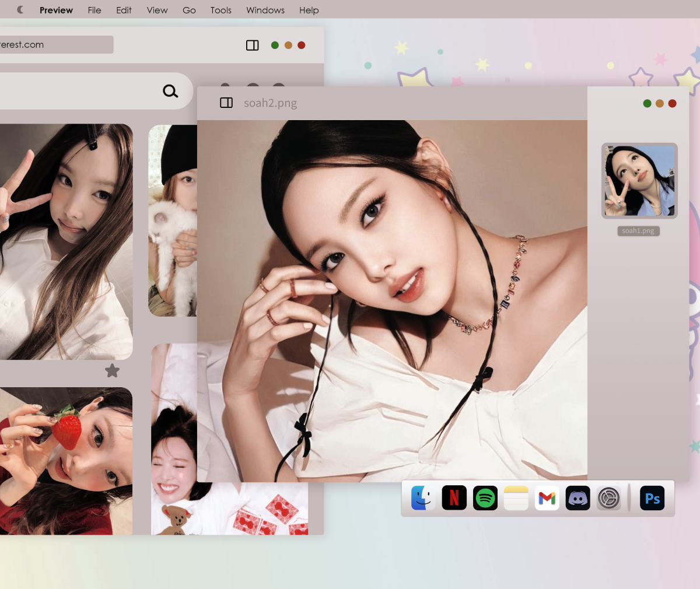Click the soah2.png window title
The image size is (700, 589).
270,103
